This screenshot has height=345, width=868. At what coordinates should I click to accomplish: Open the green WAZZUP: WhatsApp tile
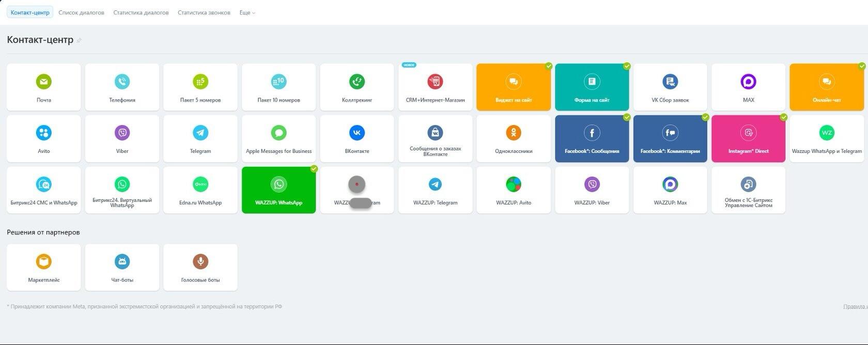point(278,190)
